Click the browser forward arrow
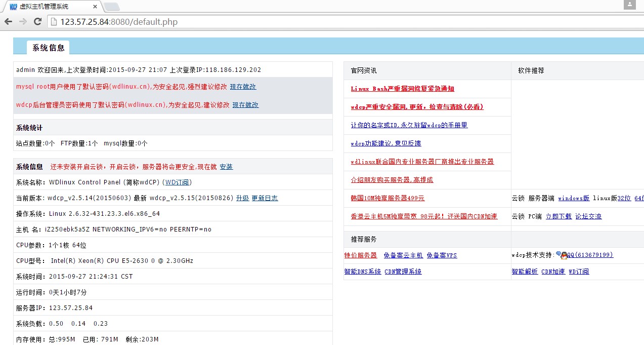This screenshot has height=345, width=644. [23, 21]
